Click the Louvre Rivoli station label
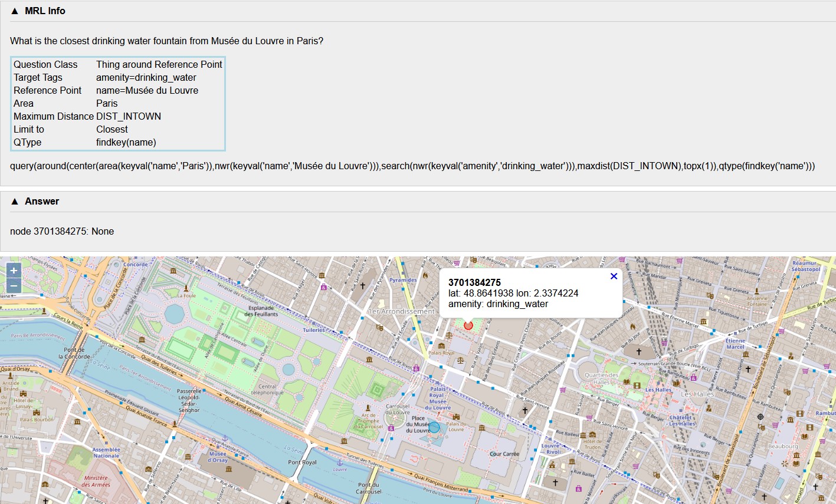 pyautogui.click(x=552, y=449)
